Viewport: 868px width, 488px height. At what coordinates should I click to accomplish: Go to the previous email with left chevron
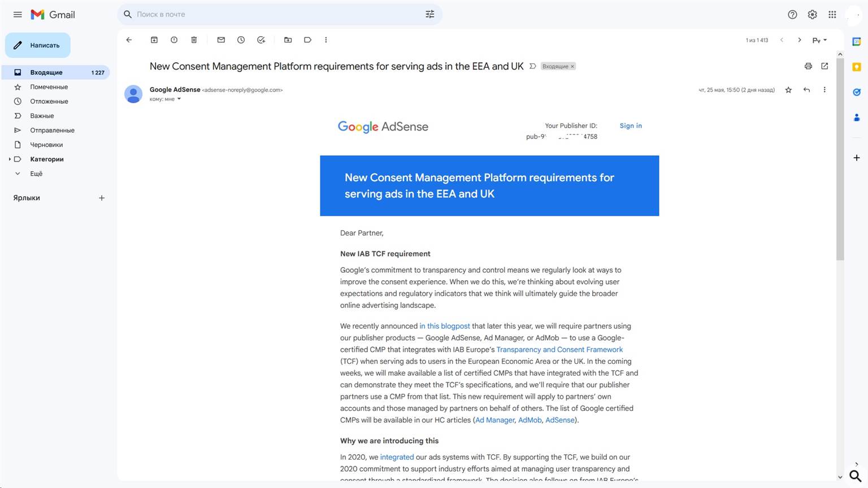782,40
